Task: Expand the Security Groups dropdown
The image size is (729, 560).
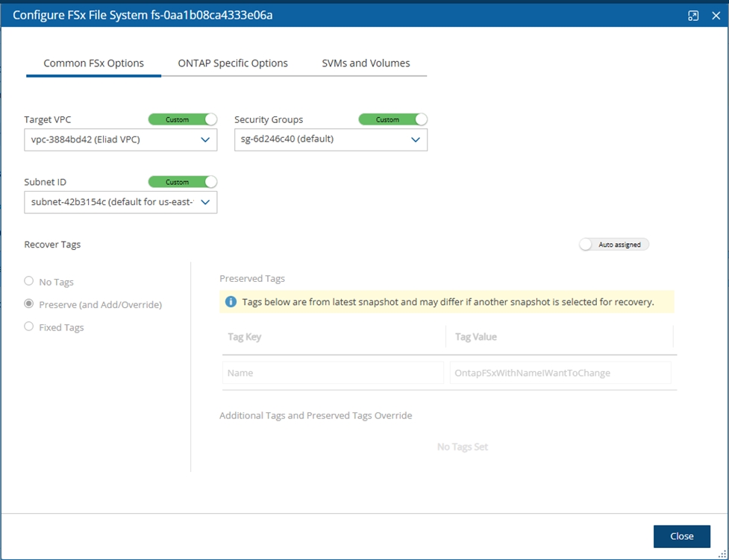Action: 331,139
